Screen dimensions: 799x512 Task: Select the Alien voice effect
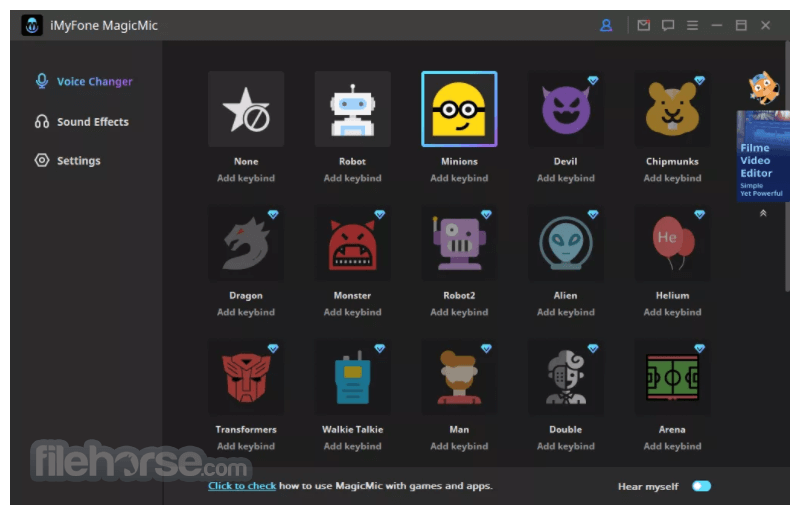[566, 243]
